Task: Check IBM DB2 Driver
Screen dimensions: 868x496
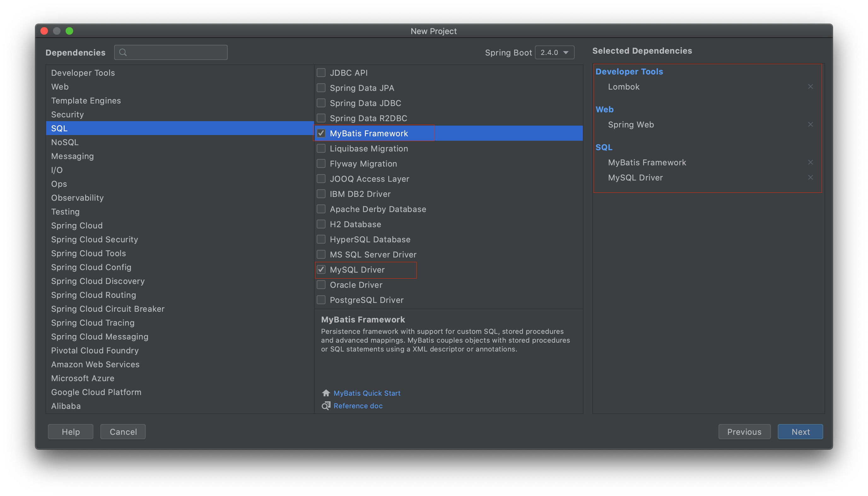Action: point(321,194)
